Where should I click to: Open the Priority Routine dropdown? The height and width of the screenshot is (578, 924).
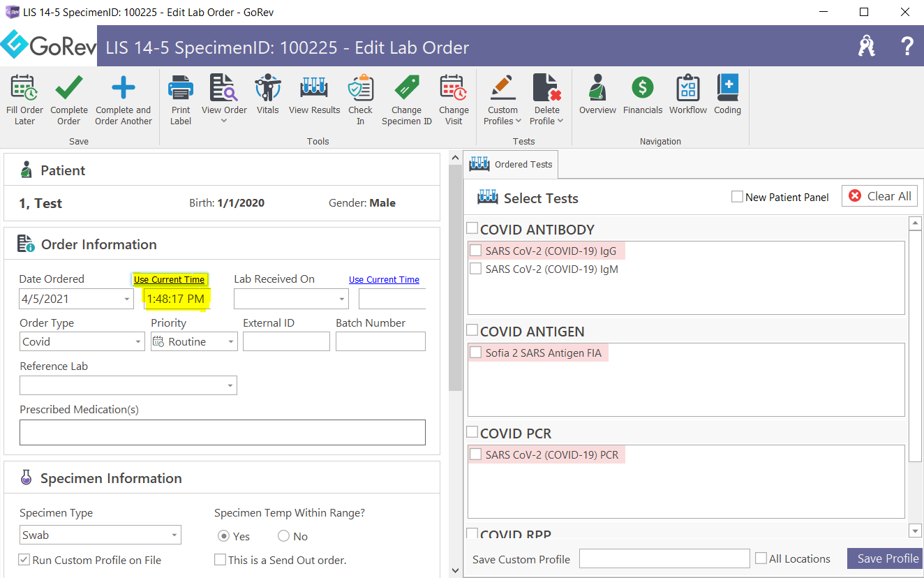pyautogui.click(x=231, y=342)
